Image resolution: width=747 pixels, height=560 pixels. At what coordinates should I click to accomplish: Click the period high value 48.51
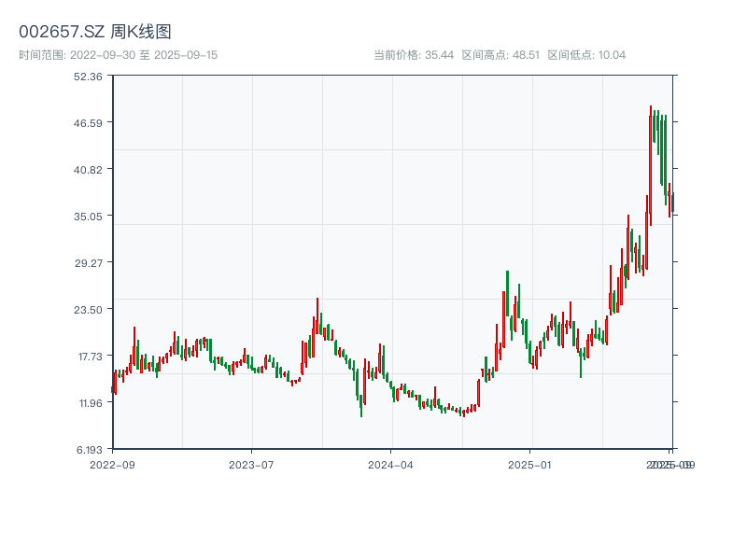(x=526, y=55)
